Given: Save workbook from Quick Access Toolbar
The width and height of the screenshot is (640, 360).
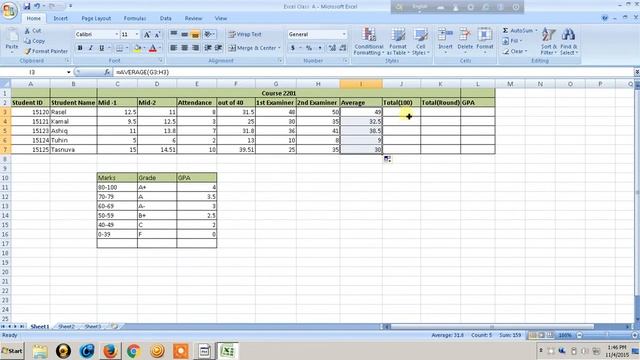Looking at the screenshot, I should (27, 6).
